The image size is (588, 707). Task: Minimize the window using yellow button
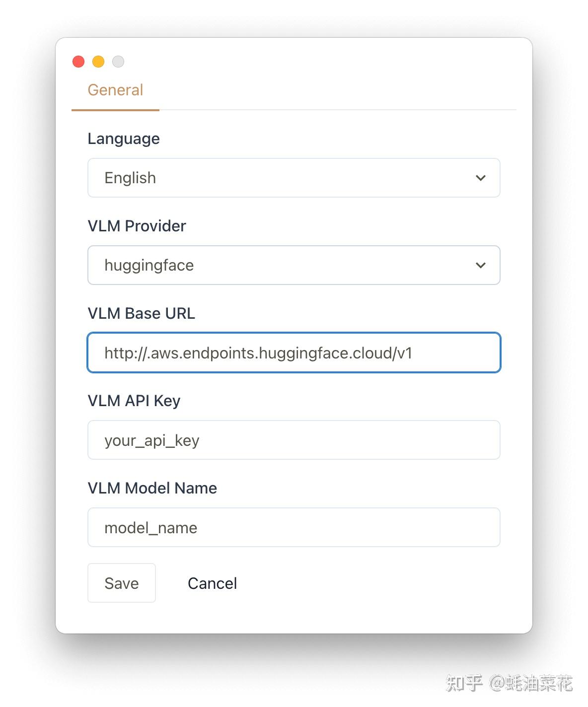98,62
